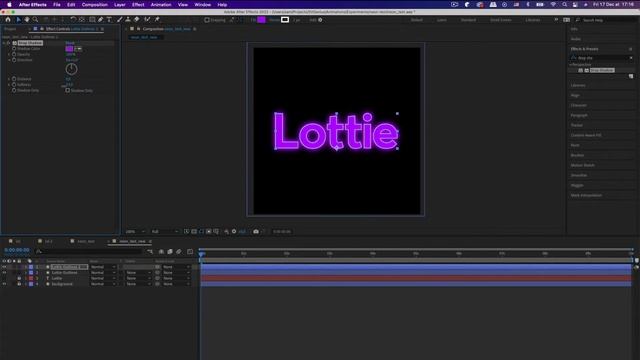
Task: Open the Effect menu
Action: tap(138, 4)
